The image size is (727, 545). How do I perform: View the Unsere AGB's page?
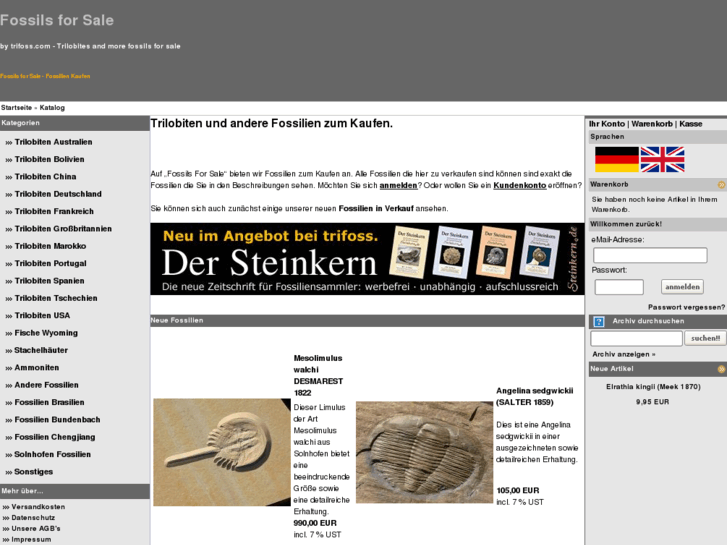(36, 529)
